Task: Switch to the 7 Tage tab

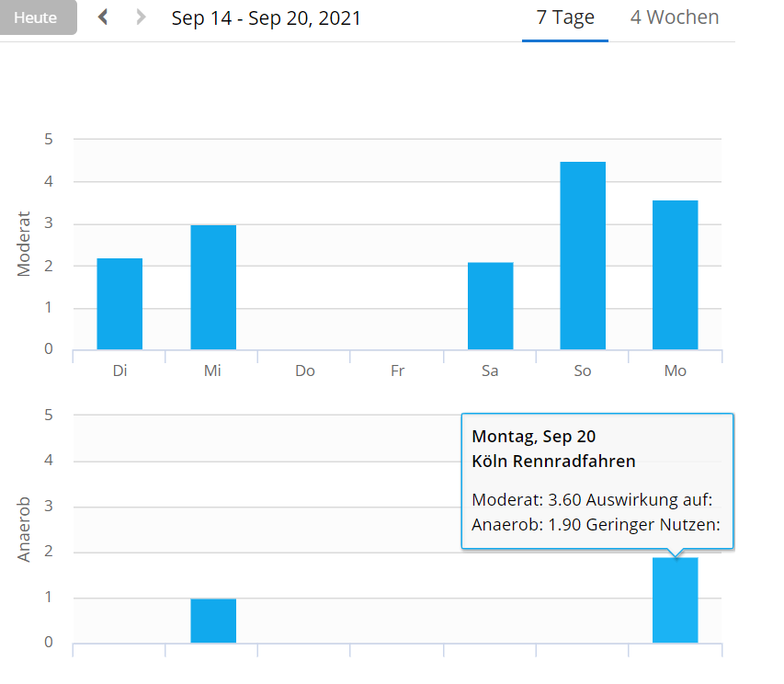Action: coord(565,18)
